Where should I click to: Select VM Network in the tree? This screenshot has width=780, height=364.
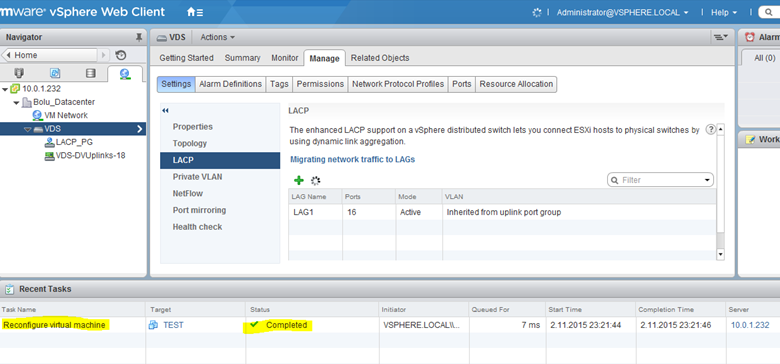[66, 115]
